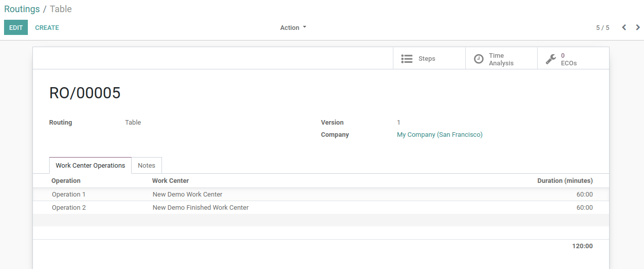Sort by Duration (minutes) column header
Viewport: 644px width, 269px height.
565,181
